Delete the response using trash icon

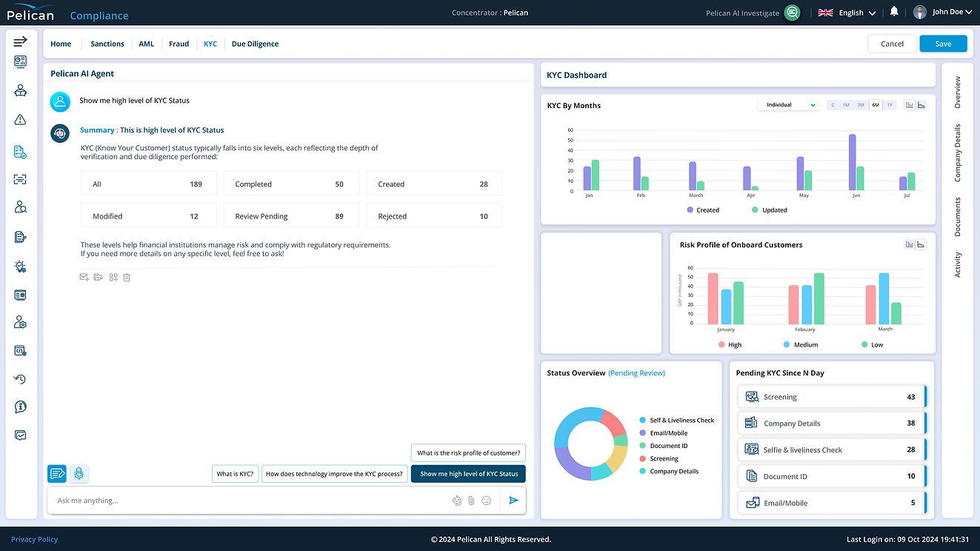127,277
